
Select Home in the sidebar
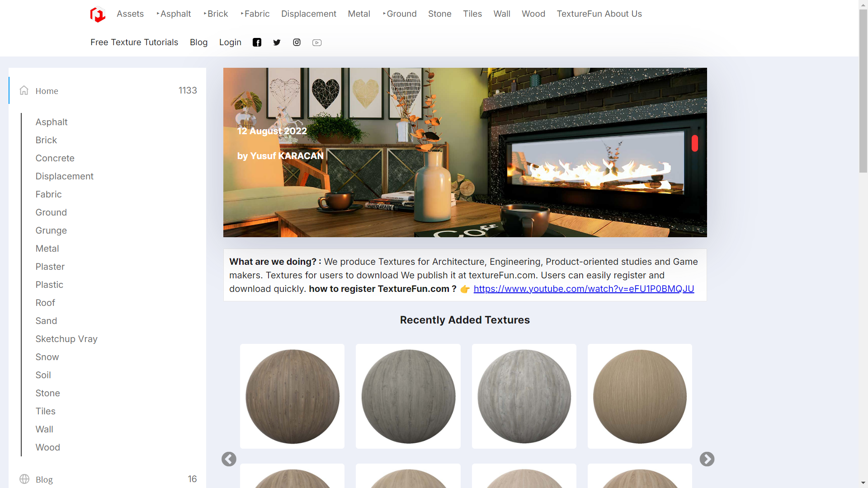[x=47, y=91]
